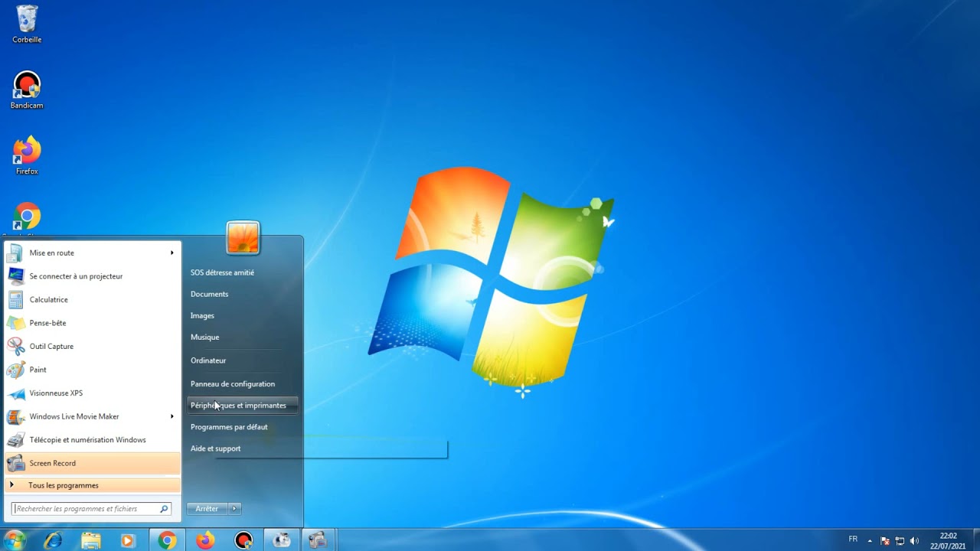Open Programmes par défaut
The width and height of the screenshot is (980, 551).
tap(229, 427)
